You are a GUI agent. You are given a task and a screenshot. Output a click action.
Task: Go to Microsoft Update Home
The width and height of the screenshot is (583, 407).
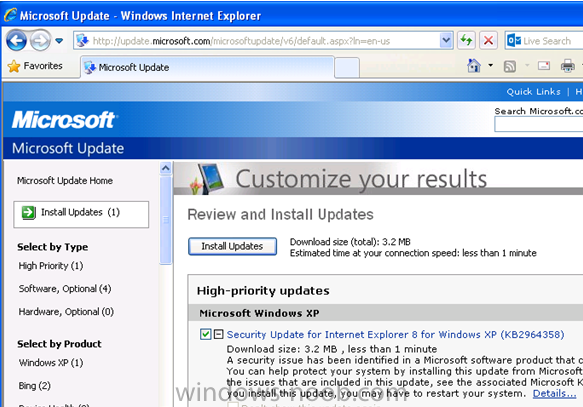[65, 181]
